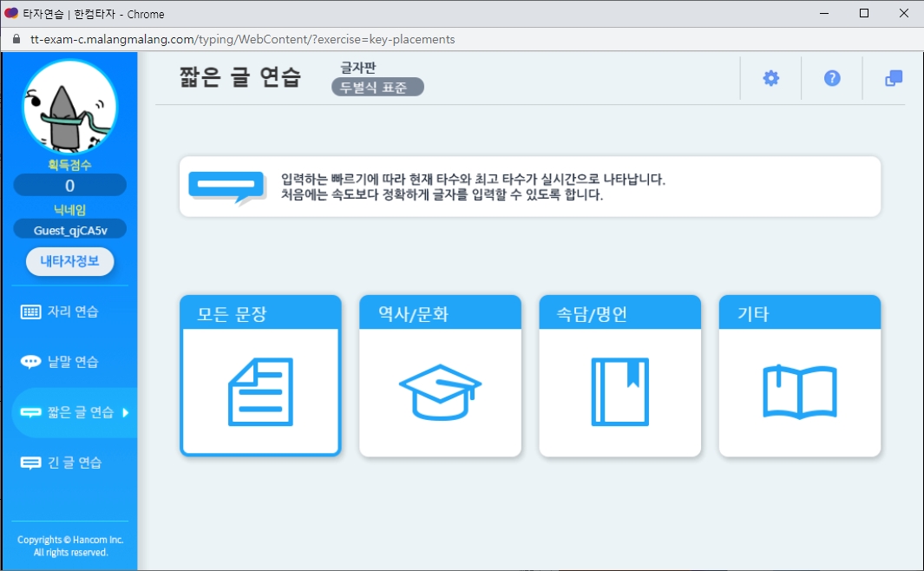Image resolution: width=924 pixels, height=571 pixels.
Task: Click the help question mark icon
Action: (x=831, y=77)
